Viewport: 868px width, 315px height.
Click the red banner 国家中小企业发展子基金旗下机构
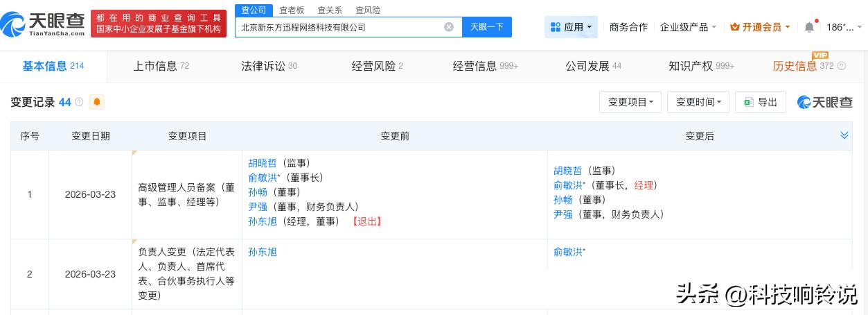coord(159,29)
